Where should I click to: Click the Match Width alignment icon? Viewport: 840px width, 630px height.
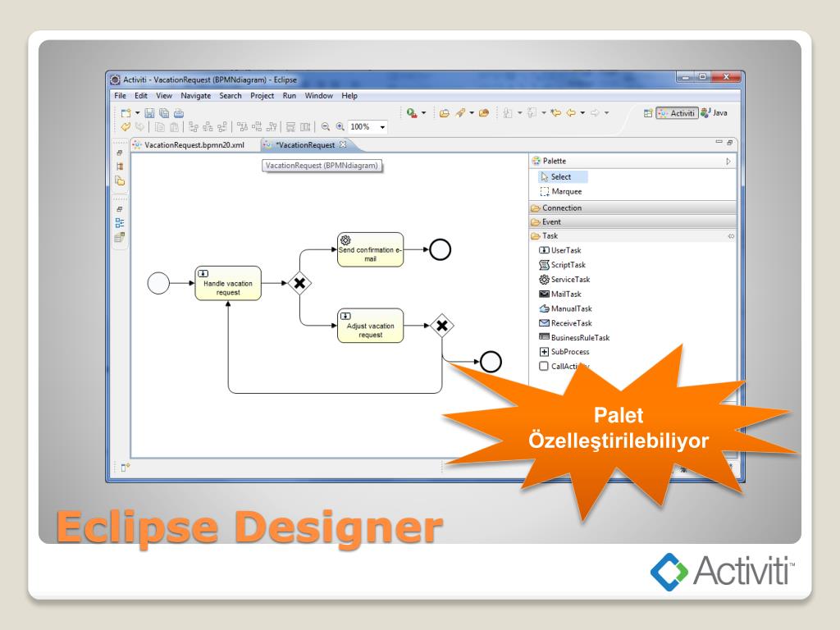pyautogui.click(x=290, y=127)
